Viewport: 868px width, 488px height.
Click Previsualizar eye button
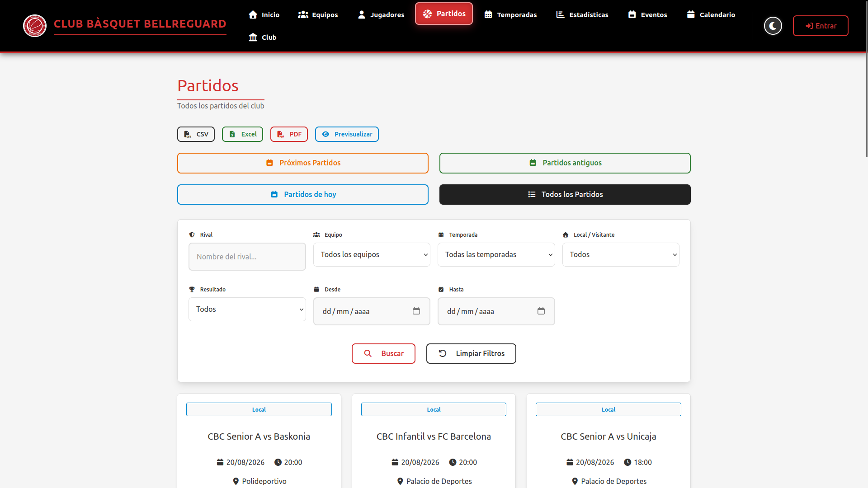coord(347,134)
